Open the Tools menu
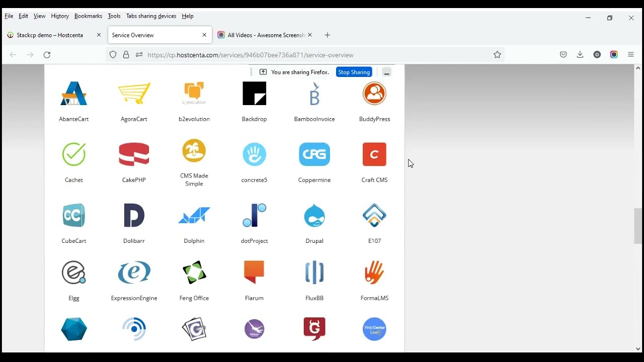The width and height of the screenshot is (644, 362). tap(114, 16)
